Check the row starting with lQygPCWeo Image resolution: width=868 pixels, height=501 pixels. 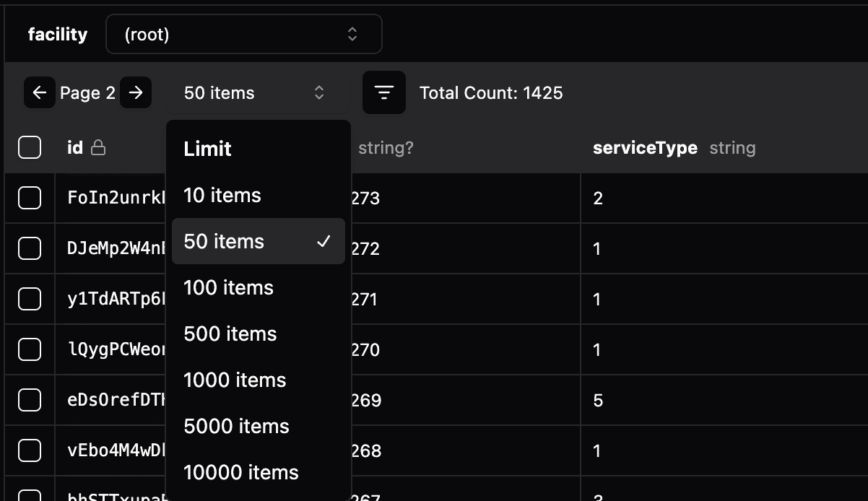(30, 349)
